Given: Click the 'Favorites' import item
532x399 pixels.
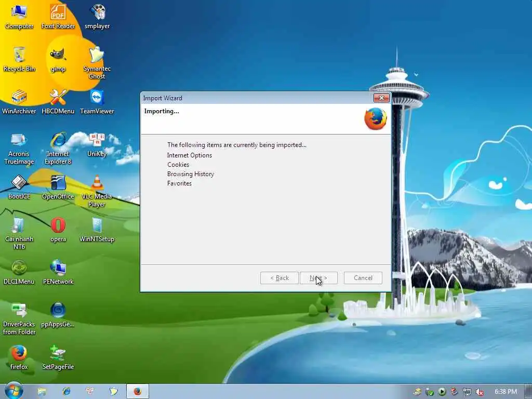Looking at the screenshot, I should pos(179,183).
